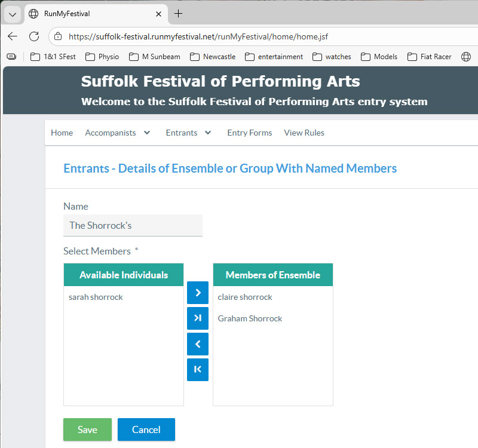Select Graham Shorrock in Members list
This screenshot has height=448, width=478.
(250, 318)
